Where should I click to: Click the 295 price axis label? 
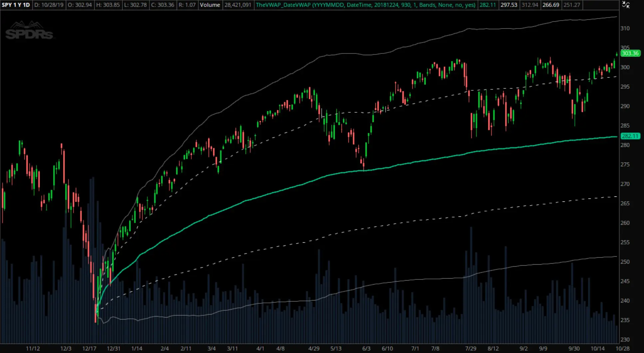click(625, 87)
